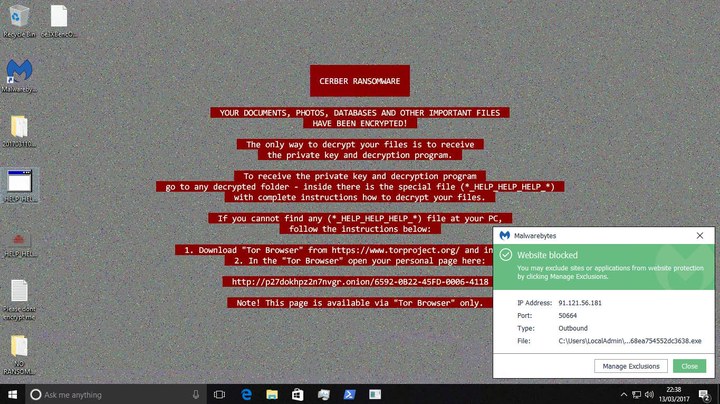
Task: Click the network status tray icon
Action: click(x=636, y=394)
